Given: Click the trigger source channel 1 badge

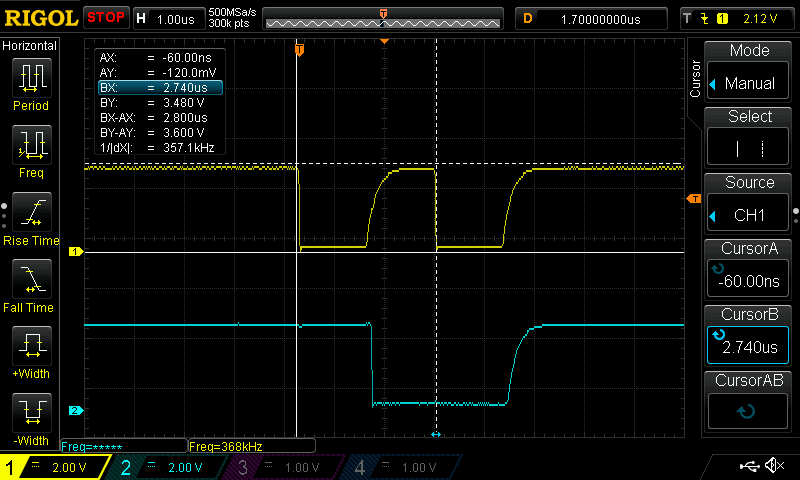Looking at the screenshot, I should pyautogui.click(x=722, y=19).
